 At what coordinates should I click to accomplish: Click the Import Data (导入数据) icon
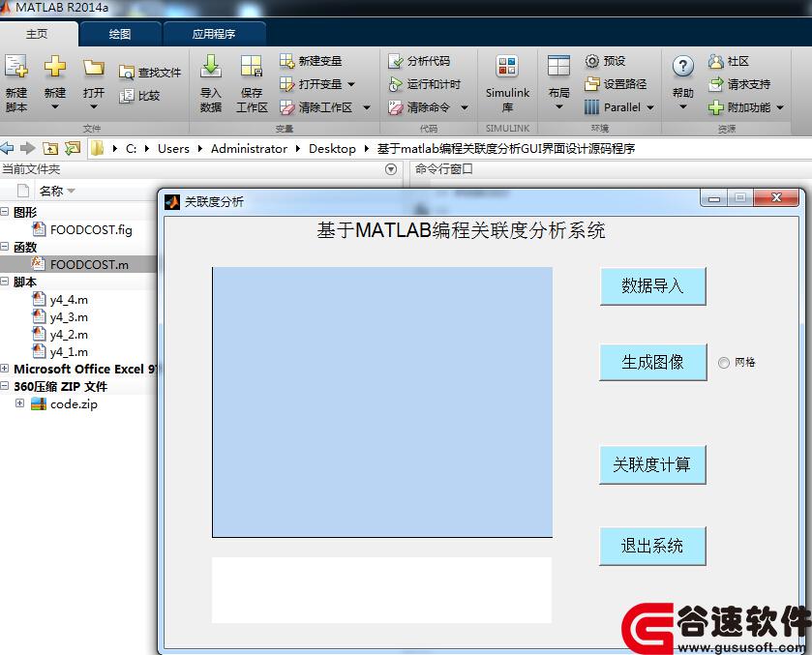click(x=211, y=66)
